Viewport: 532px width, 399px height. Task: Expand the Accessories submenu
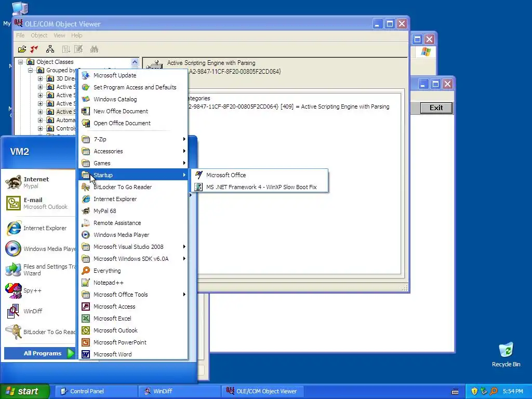click(133, 151)
